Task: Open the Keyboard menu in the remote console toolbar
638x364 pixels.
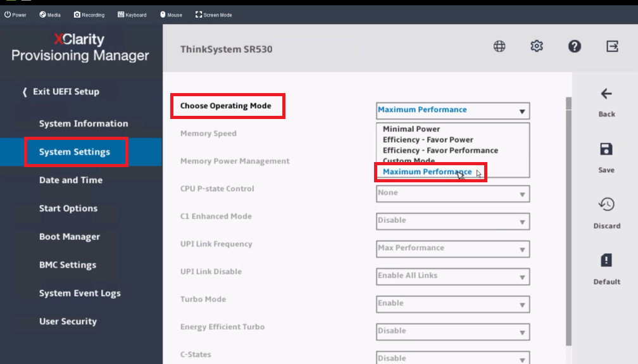Action: tap(132, 15)
